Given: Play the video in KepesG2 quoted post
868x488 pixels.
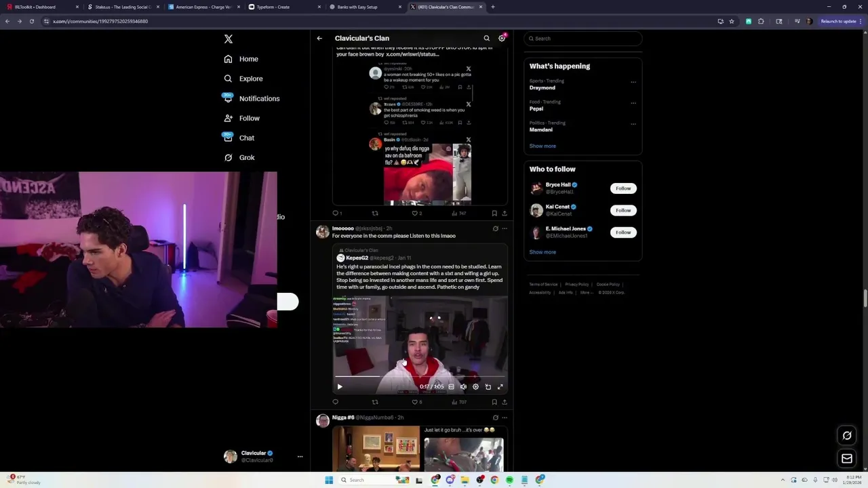Looking at the screenshot, I should tap(340, 386).
